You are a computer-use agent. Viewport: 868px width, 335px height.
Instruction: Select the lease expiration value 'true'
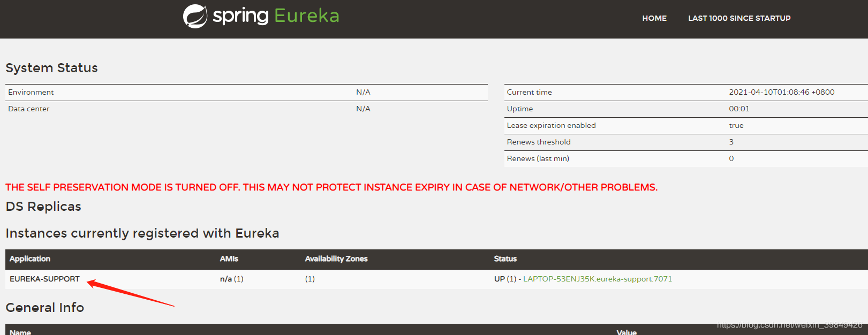pyautogui.click(x=736, y=125)
